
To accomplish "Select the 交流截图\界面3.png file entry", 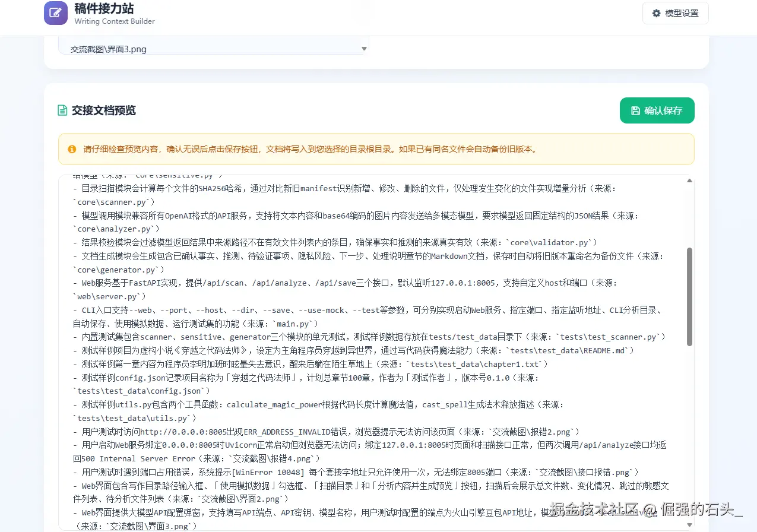I will (x=109, y=49).
